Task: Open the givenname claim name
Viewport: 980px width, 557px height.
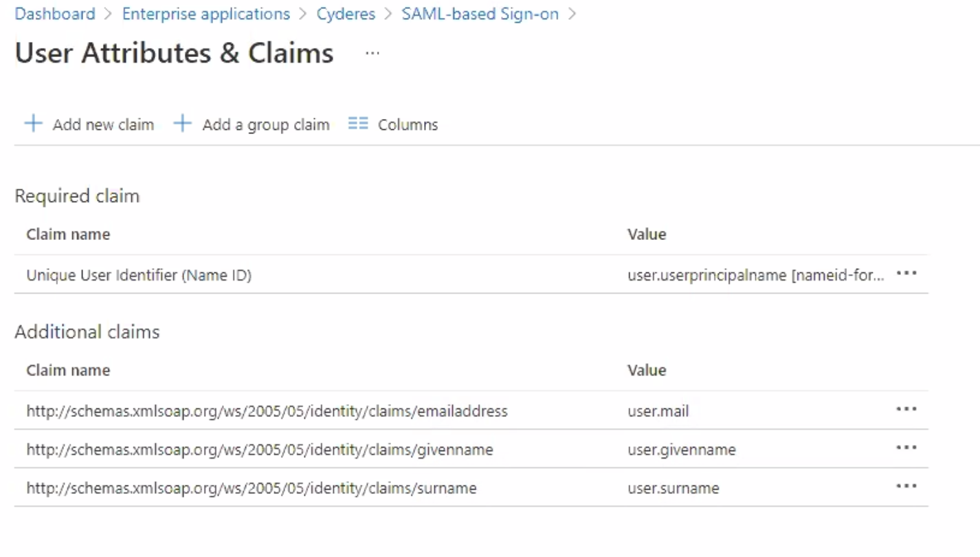Action: [x=260, y=450]
